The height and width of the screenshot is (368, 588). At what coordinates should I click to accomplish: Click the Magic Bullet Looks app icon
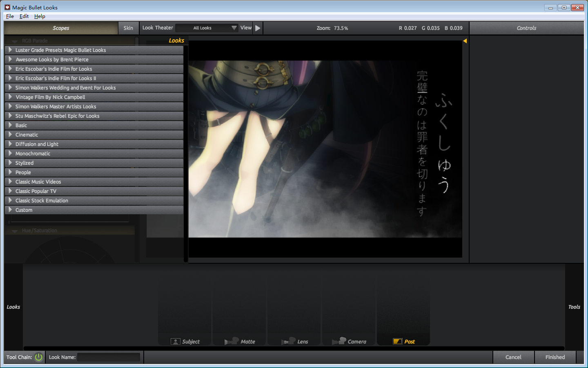pyautogui.click(x=7, y=7)
